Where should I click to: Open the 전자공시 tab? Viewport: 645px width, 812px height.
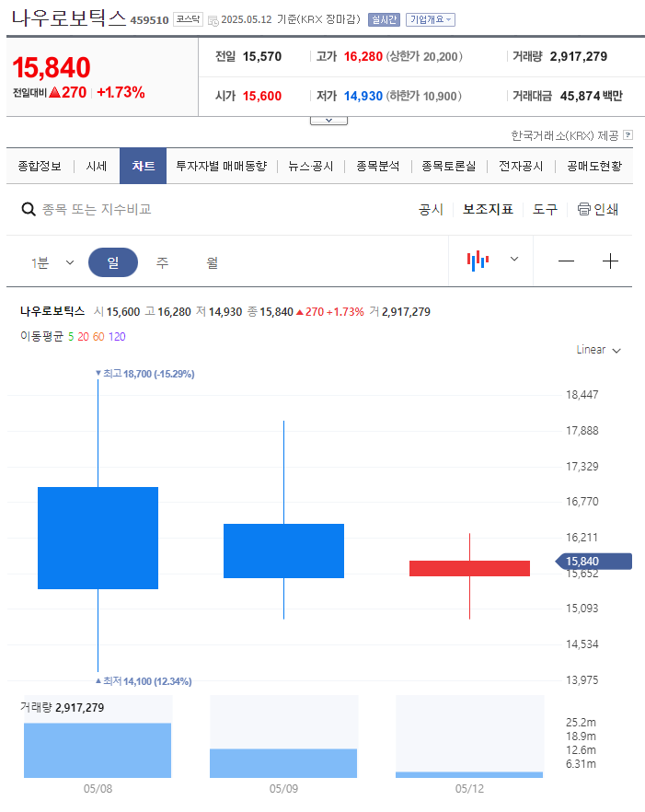click(521, 167)
